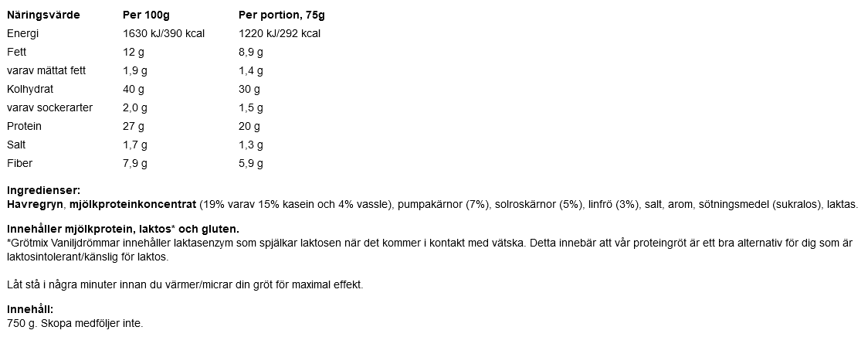
Task: Click the Ingredienser heading
Action: pos(43,191)
